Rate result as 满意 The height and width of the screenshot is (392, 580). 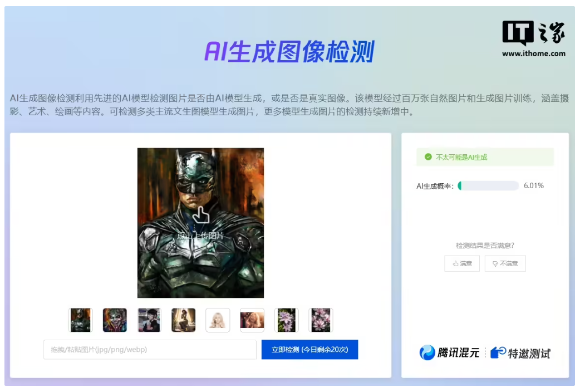[x=462, y=263]
